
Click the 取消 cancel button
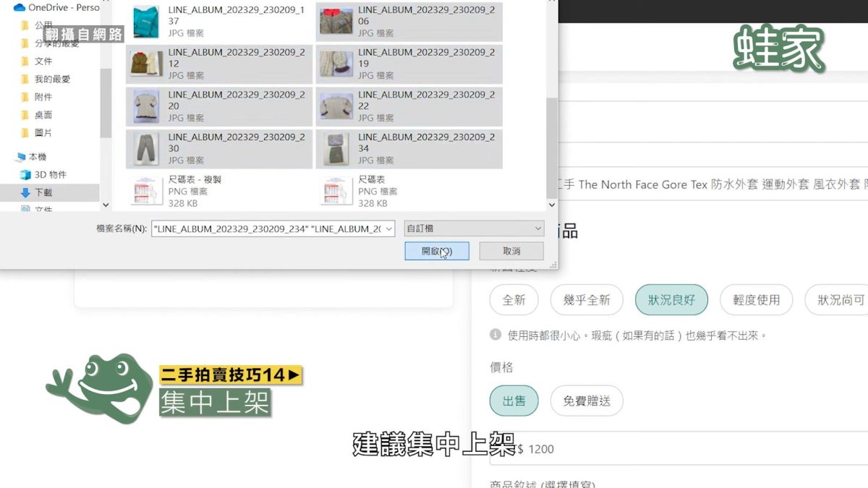(511, 251)
